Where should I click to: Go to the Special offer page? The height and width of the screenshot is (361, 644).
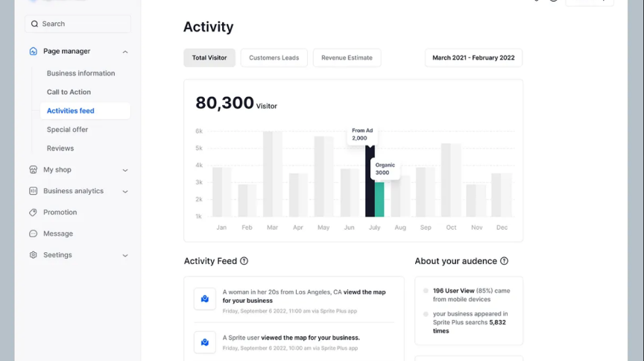coord(67,130)
